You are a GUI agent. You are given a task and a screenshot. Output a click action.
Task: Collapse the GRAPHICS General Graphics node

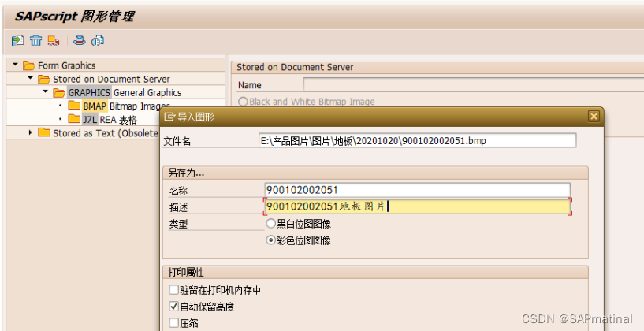(x=46, y=91)
